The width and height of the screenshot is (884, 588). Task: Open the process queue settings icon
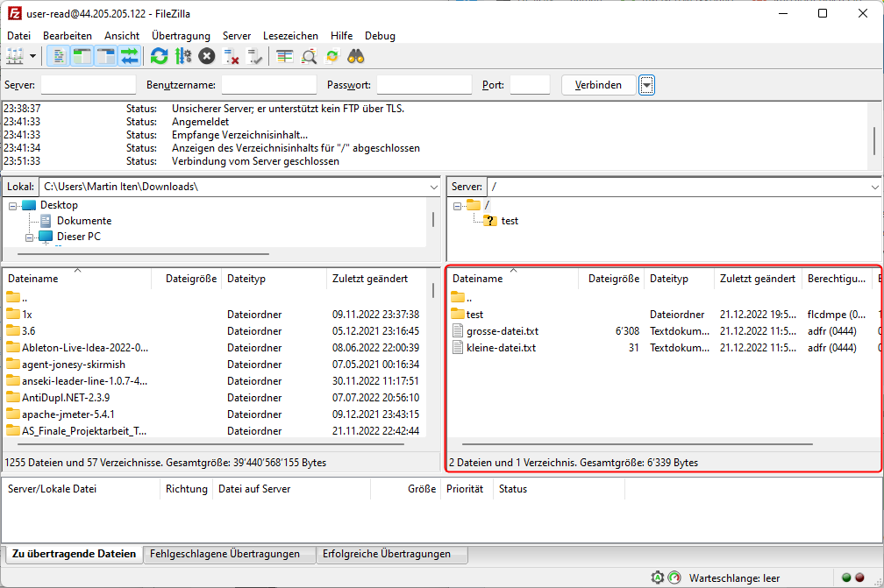(x=182, y=57)
